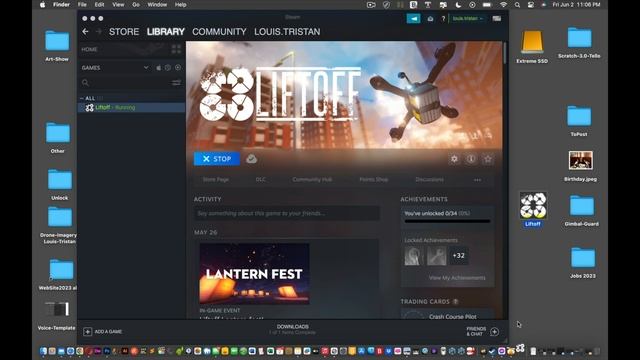Open the Finder menu in the menu bar
640x360 pixels.
click(61, 4)
